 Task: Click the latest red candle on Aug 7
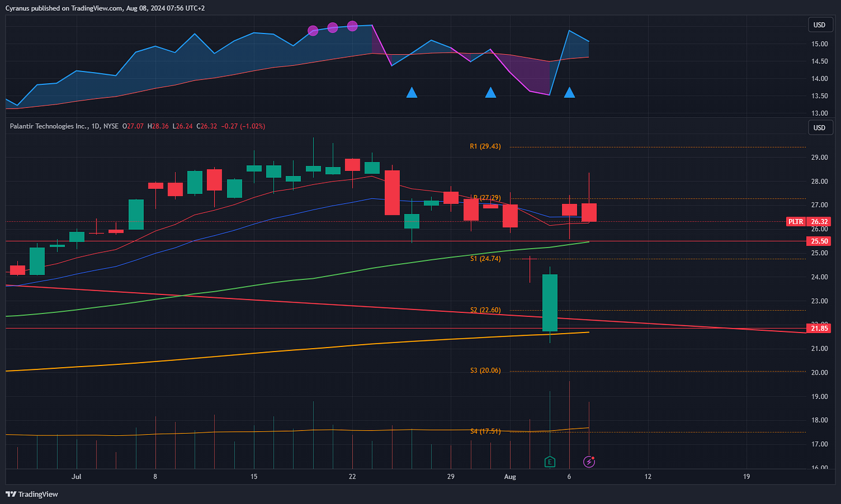(589, 212)
